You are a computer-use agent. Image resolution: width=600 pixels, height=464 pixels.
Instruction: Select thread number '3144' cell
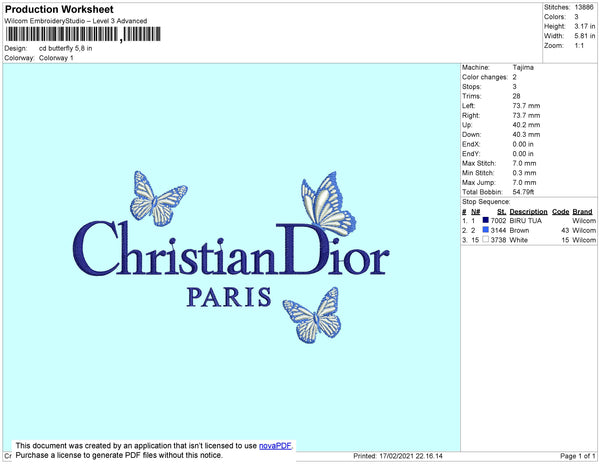tap(498, 230)
